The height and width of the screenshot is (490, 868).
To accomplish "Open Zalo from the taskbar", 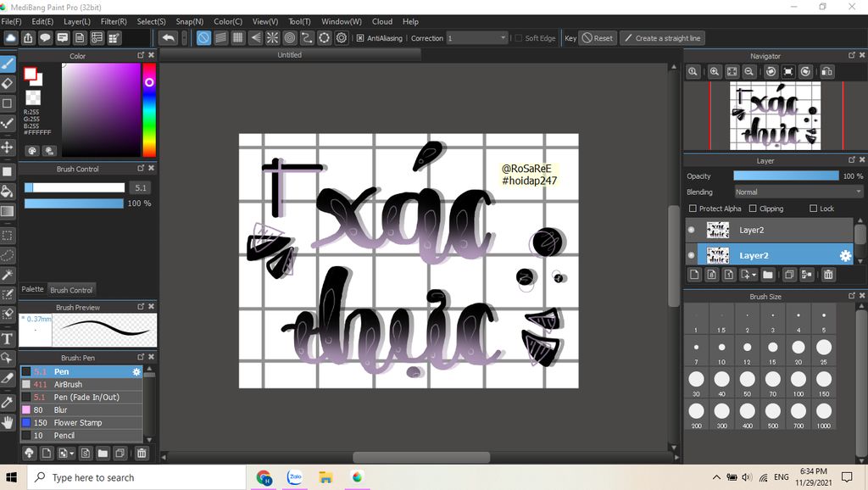I will pos(294,477).
